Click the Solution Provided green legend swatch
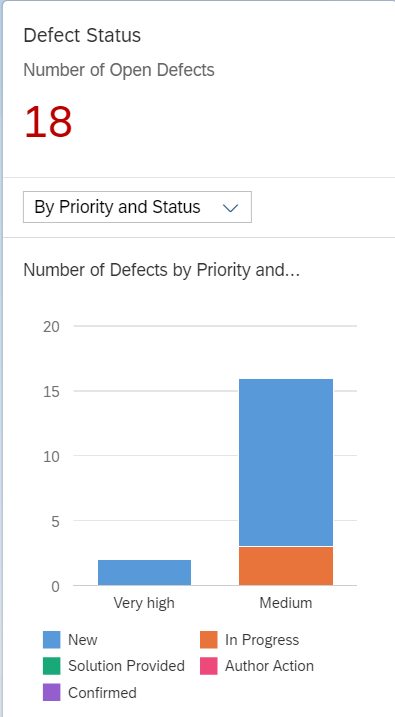 pos(52,666)
